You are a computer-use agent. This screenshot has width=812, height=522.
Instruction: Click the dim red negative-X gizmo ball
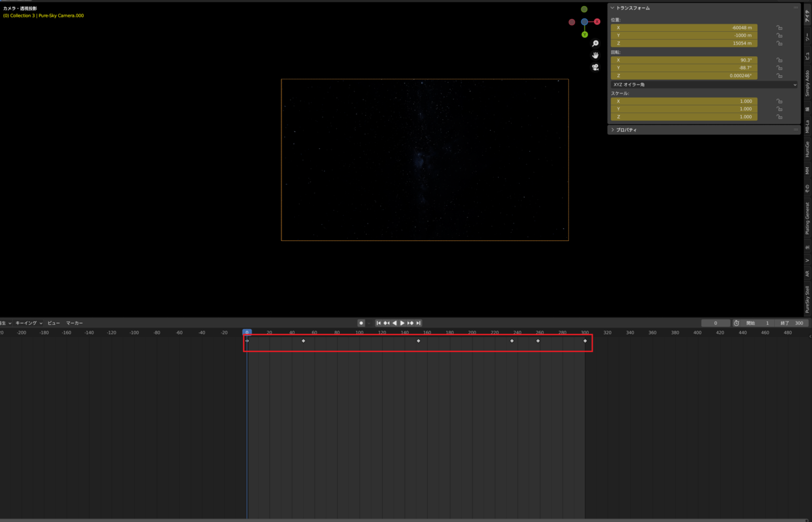tap(572, 22)
